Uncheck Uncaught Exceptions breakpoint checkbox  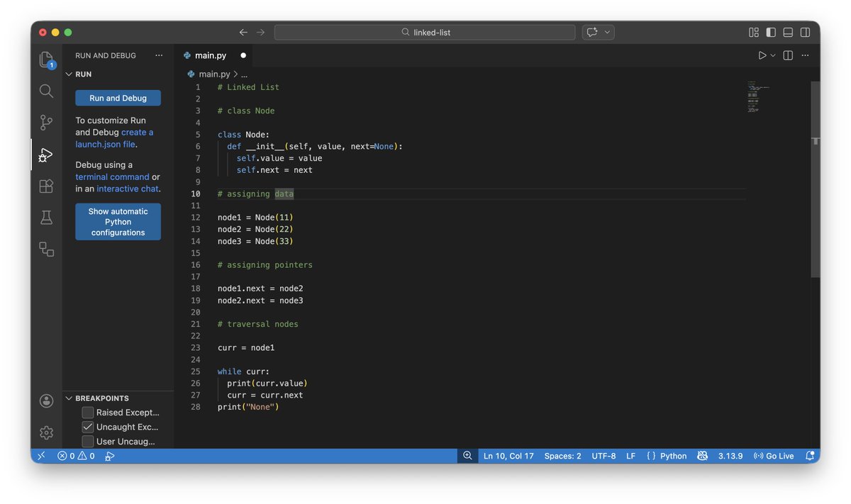pyautogui.click(x=88, y=427)
